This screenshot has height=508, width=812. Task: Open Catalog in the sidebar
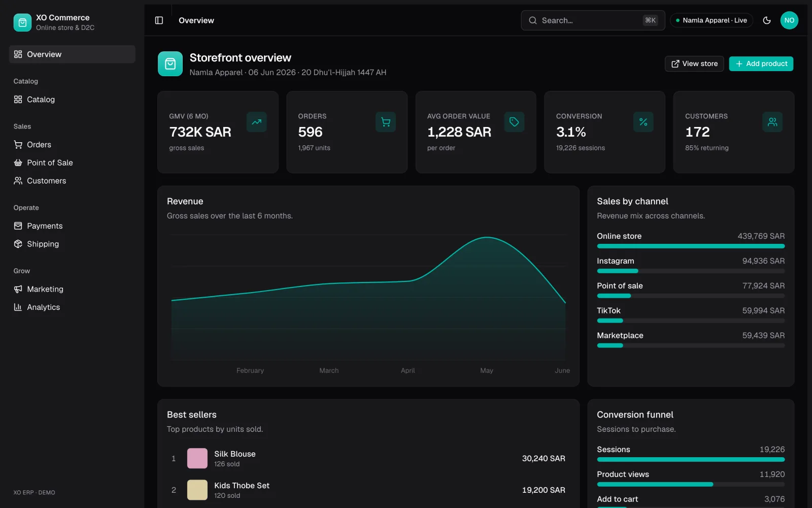[x=72, y=100]
